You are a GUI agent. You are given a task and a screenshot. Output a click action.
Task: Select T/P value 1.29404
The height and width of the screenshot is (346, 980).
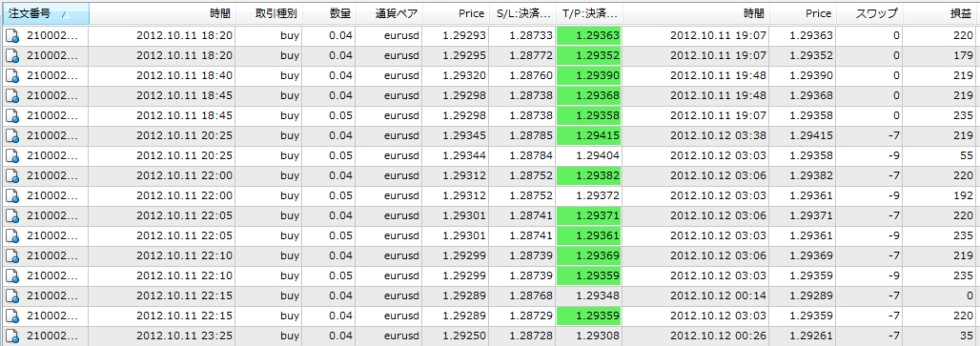[x=598, y=156]
